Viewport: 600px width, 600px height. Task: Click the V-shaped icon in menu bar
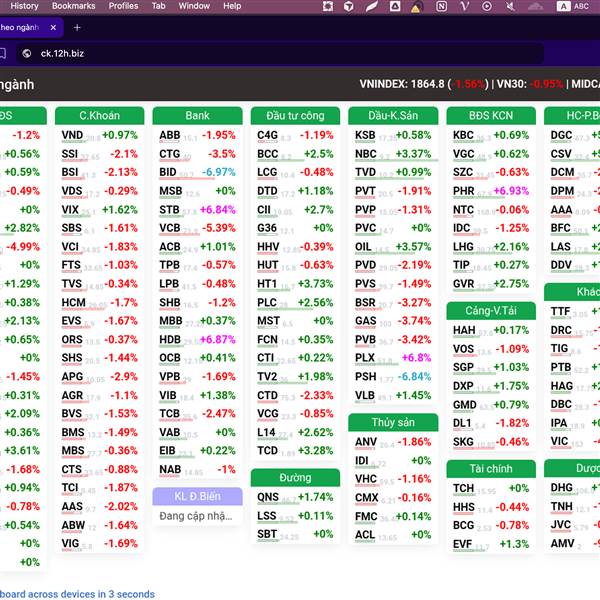coord(465,6)
